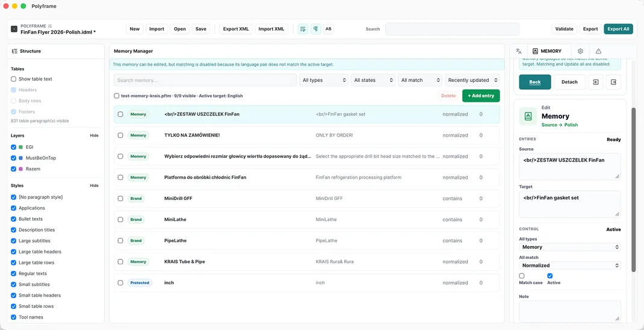Click the Protected tag on inch row
Image resolution: width=644 pixels, height=330 pixels.
pos(140,283)
